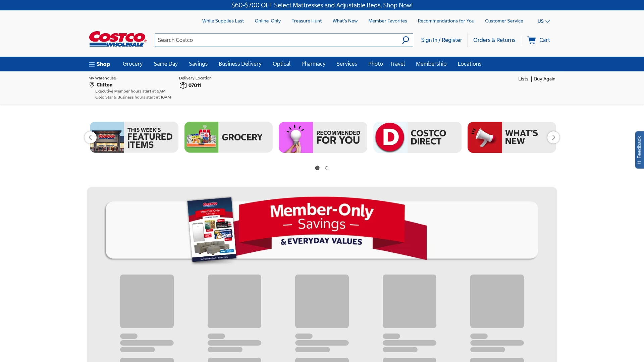The width and height of the screenshot is (644, 362).
Task: Open Pharmacy nav item
Action: [x=313, y=64]
